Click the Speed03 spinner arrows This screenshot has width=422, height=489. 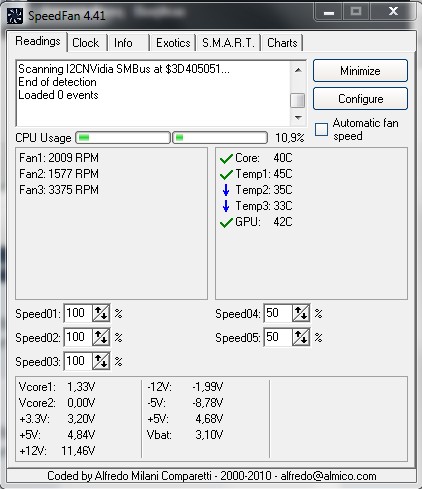coord(101,361)
